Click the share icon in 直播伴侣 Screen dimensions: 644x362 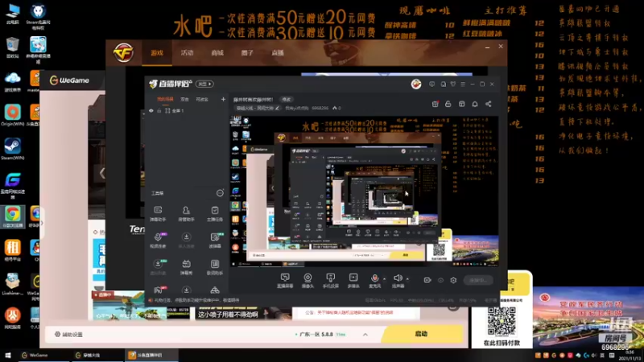click(489, 105)
